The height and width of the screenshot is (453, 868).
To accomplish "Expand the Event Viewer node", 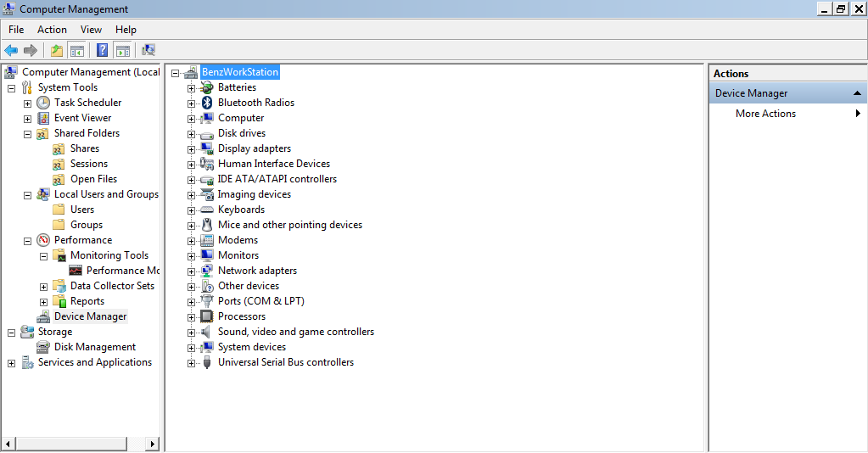I will (27, 119).
